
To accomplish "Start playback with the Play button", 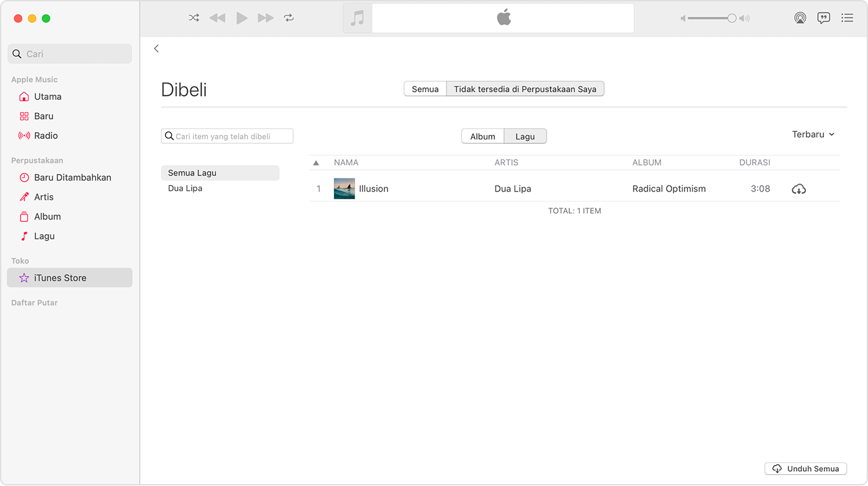I will click(242, 18).
